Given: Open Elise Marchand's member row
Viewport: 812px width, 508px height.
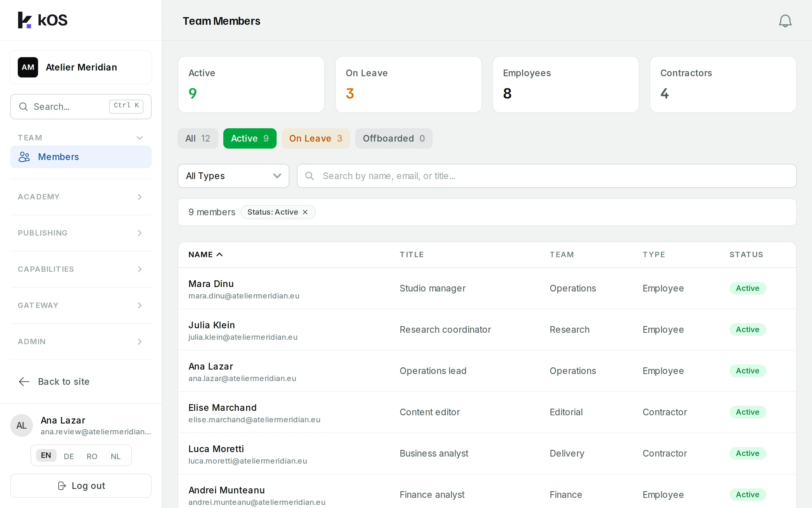Looking at the screenshot, I should (487, 412).
